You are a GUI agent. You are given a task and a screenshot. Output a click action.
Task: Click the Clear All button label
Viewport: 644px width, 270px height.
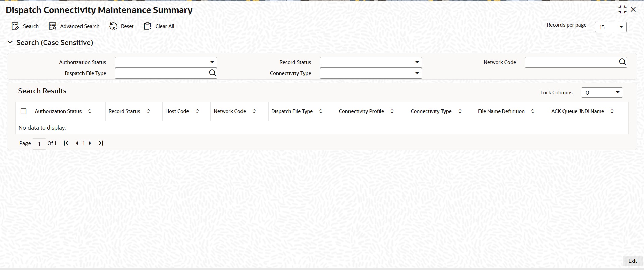(x=165, y=26)
